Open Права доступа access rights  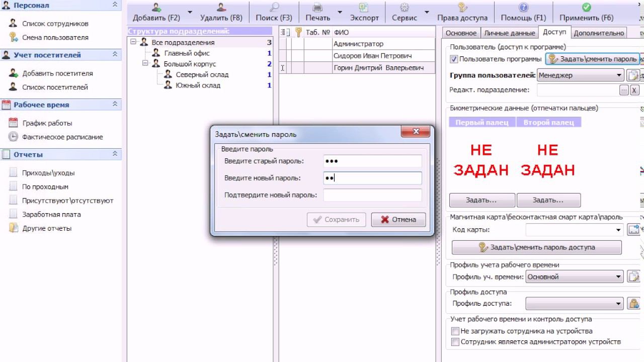click(462, 13)
